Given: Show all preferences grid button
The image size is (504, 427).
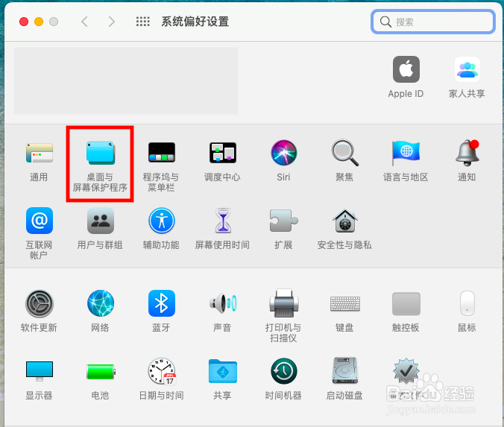Looking at the screenshot, I should pos(142,22).
